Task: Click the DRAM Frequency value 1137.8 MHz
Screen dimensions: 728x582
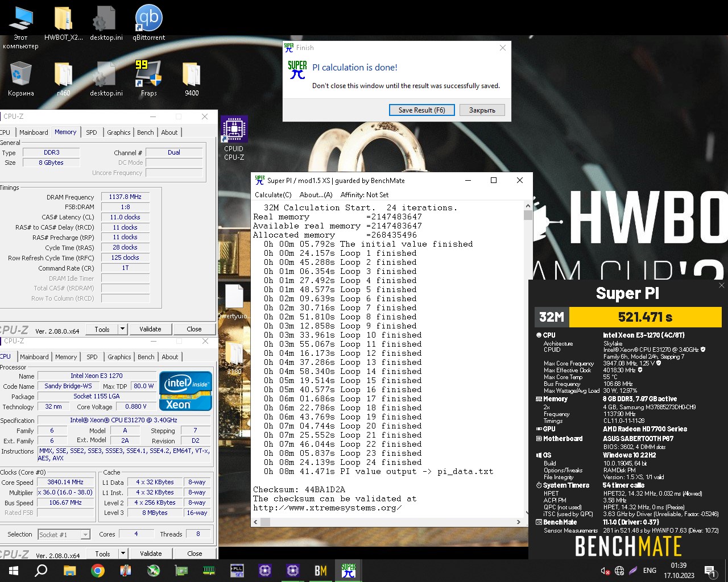Action: [125, 197]
